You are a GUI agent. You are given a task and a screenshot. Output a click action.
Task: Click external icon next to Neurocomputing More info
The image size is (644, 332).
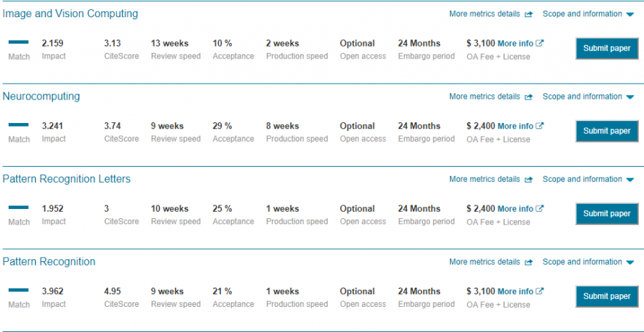[540, 126]
